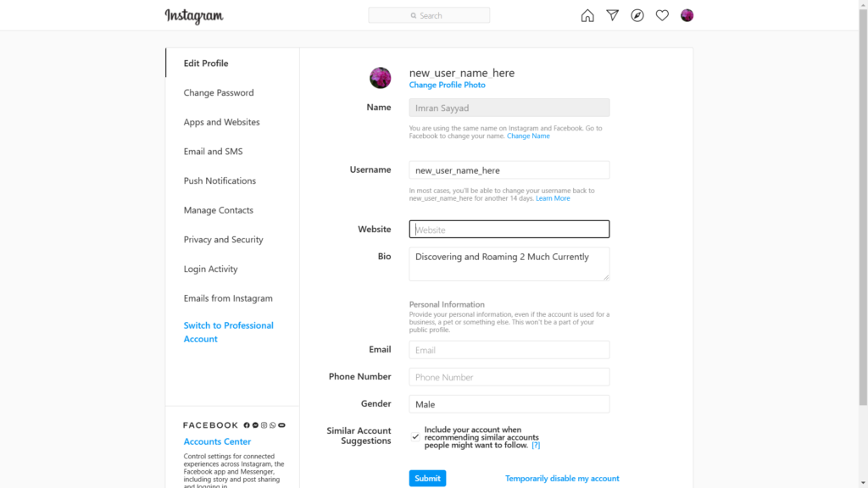Click Learn More about username changes

(553, 198)
